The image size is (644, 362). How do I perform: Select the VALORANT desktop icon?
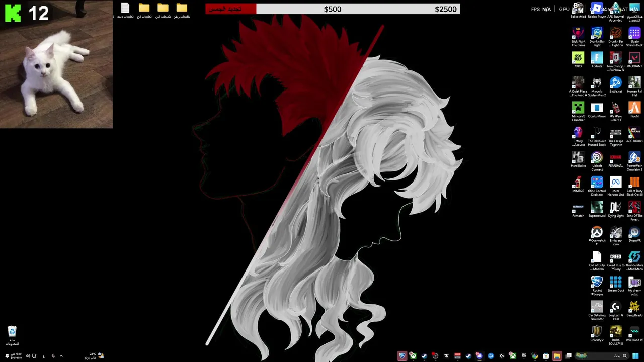[634, 60]
